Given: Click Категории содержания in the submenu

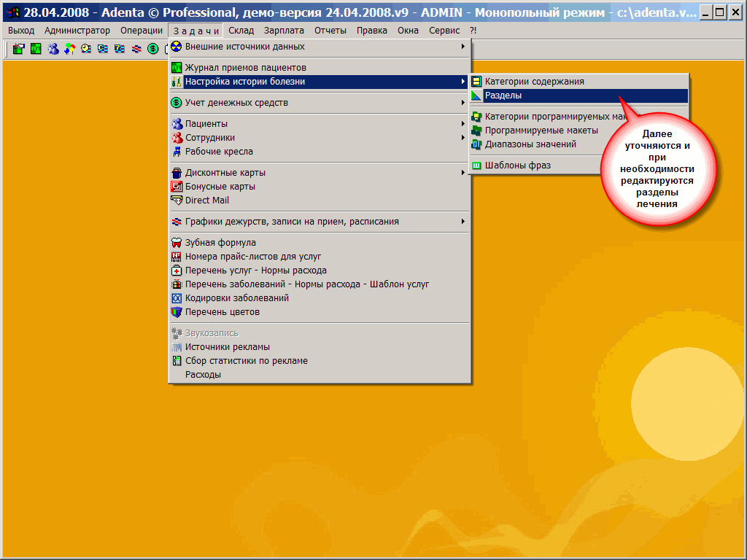Looking at the screenshot, I should coord(534,82).
